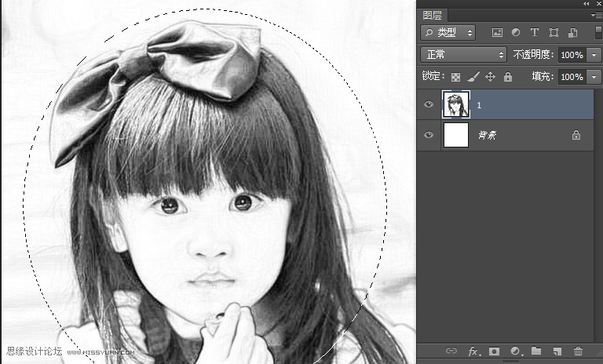Click the background layer padlock icon
Viewport: 603px width, 364px height.
pyautogui.click(x=576, y=135)
